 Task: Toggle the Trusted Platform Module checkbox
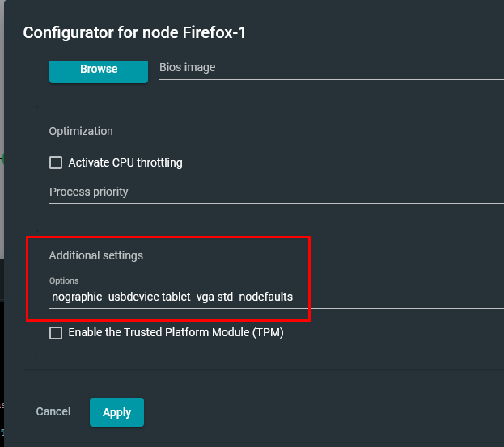coord(56,332)
